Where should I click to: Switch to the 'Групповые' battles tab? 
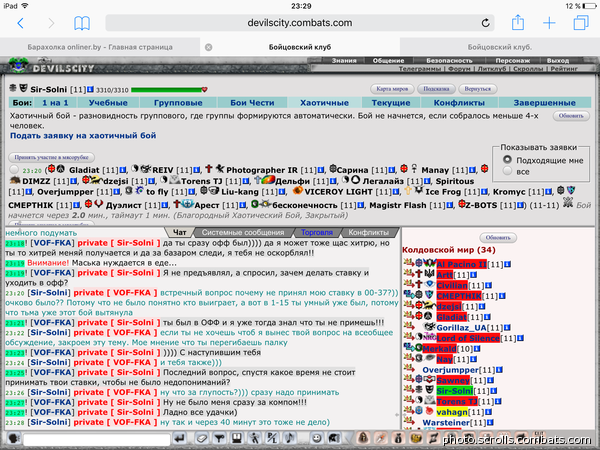coord(178,103)
